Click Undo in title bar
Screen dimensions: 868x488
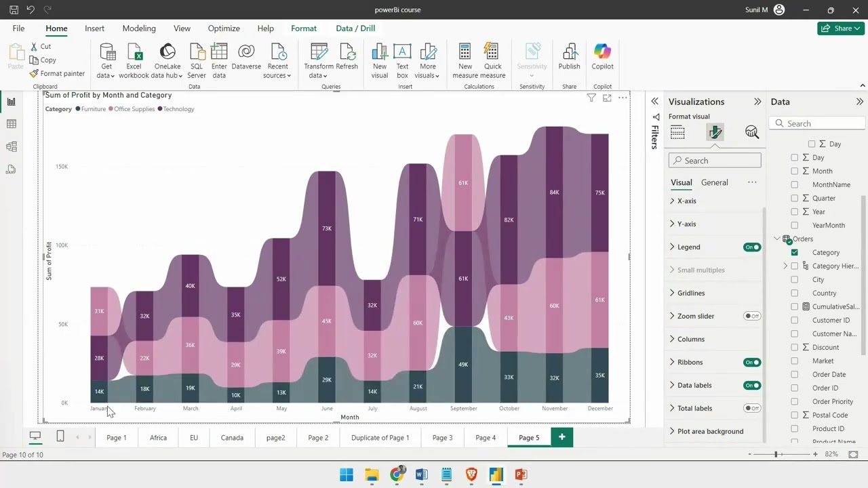coord(31,10)
